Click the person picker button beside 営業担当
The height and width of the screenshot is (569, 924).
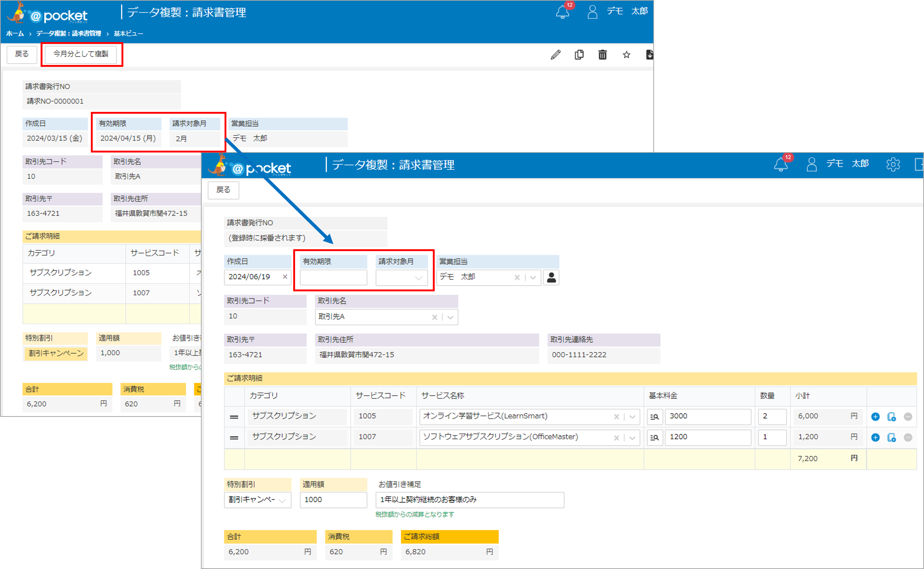pyautogui.click(x=551, y=278)
